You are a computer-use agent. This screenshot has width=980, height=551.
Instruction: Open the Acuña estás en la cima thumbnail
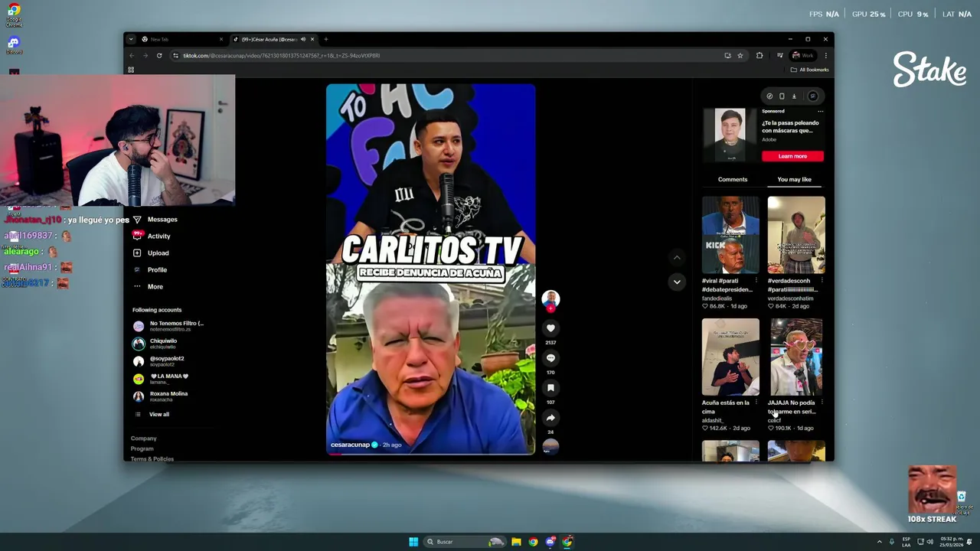tap(730, 357)
